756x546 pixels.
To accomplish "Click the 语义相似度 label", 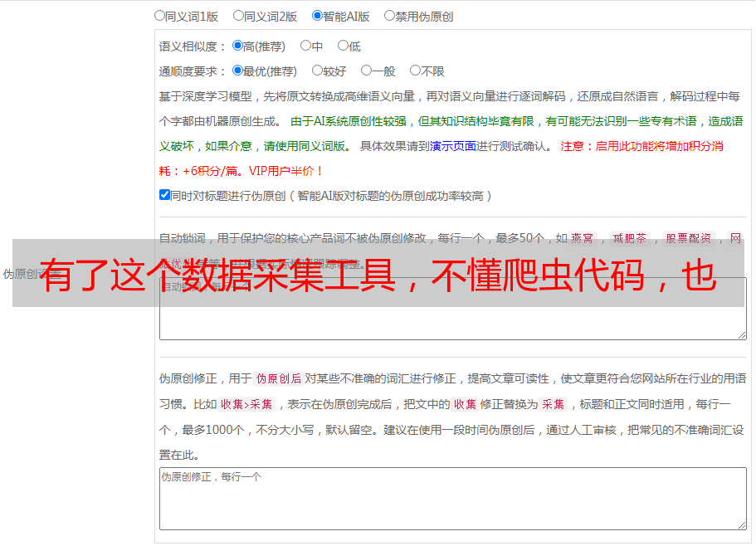I will point(193,46).
